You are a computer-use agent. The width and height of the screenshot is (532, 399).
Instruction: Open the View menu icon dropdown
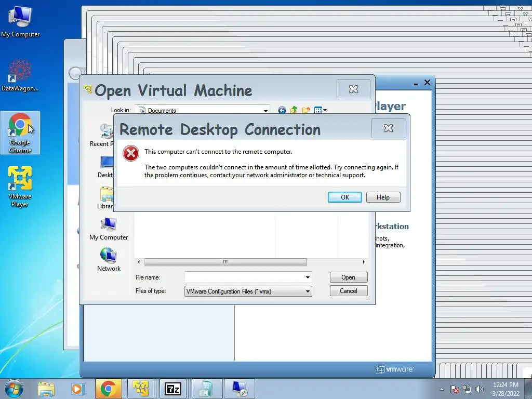coord(320,110)
